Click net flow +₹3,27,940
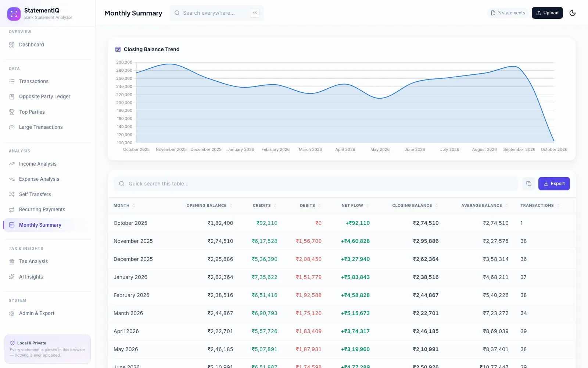This screenshot has height=368, width=588. tap(355, 259)
